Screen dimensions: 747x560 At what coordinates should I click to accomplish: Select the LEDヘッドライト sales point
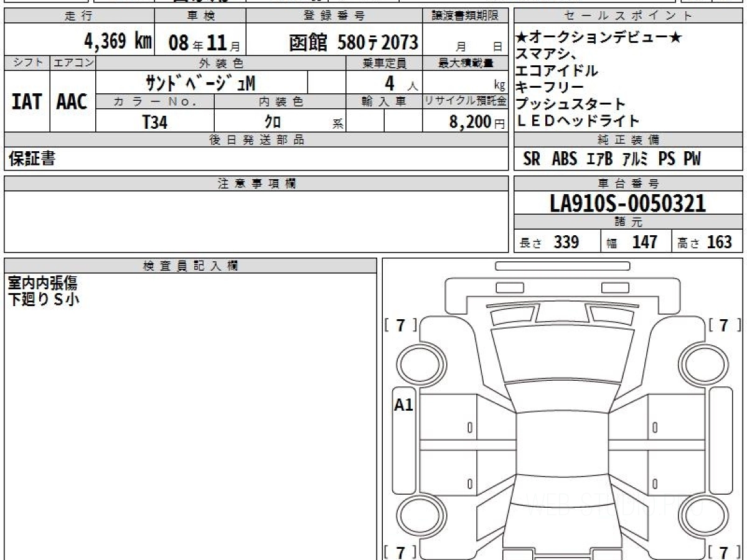tap(578, 121)
